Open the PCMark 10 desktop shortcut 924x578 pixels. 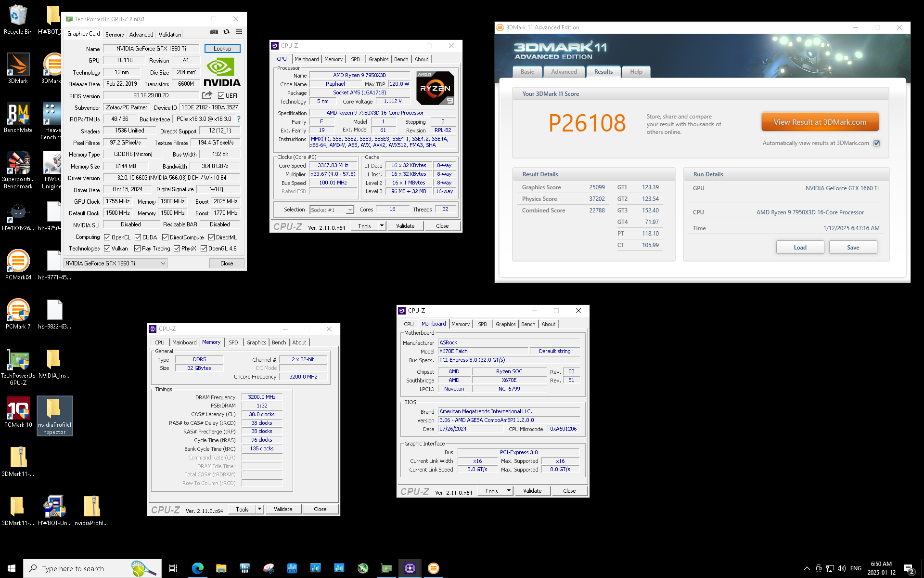tap(18, 413)
